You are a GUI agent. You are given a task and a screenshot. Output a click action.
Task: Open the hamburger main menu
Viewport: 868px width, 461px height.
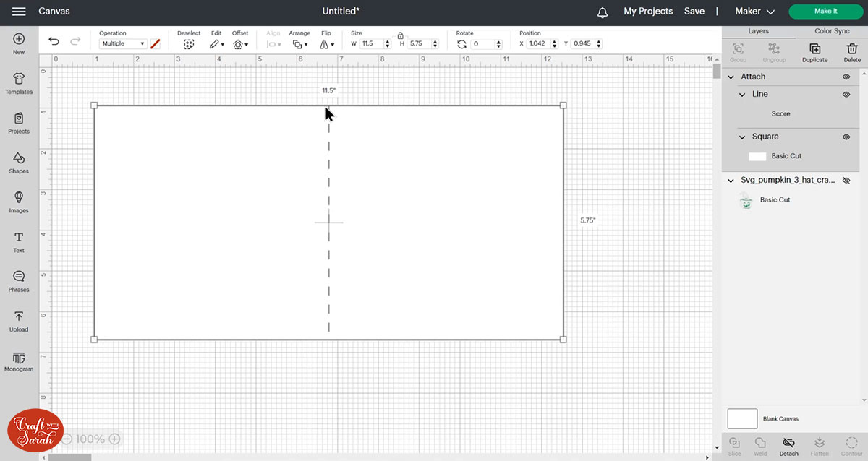(20, 12)
